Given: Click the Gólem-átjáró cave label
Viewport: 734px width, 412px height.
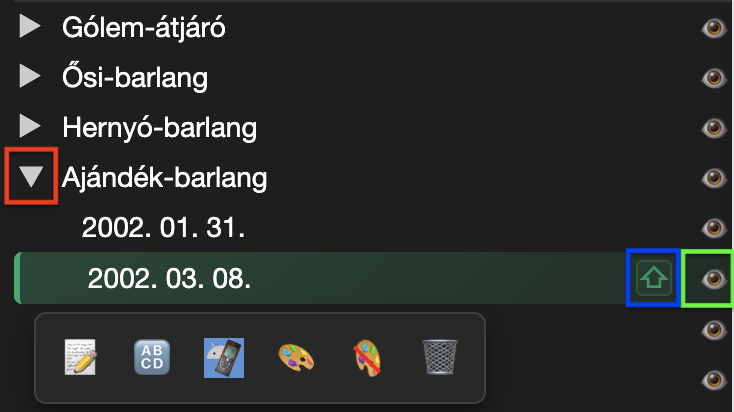Looking at the screenshot, I should (x=143, y=28).
